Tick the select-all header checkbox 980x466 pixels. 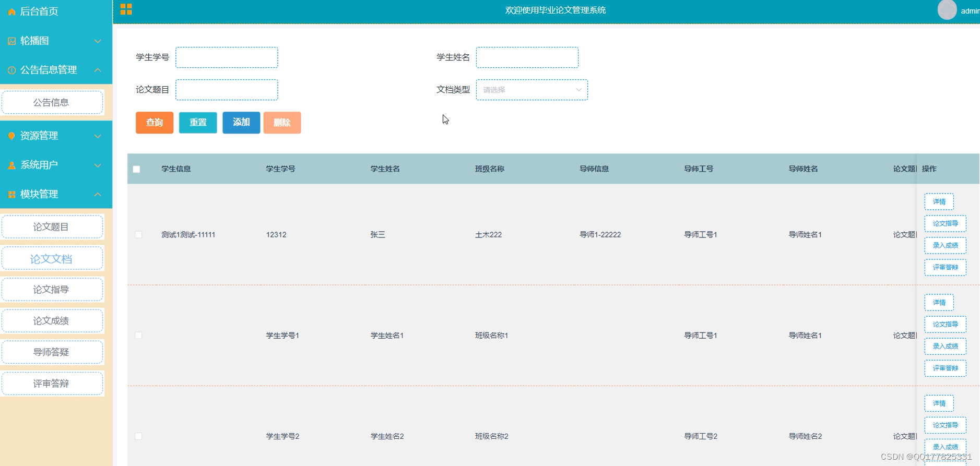click(x=136, y=169)
